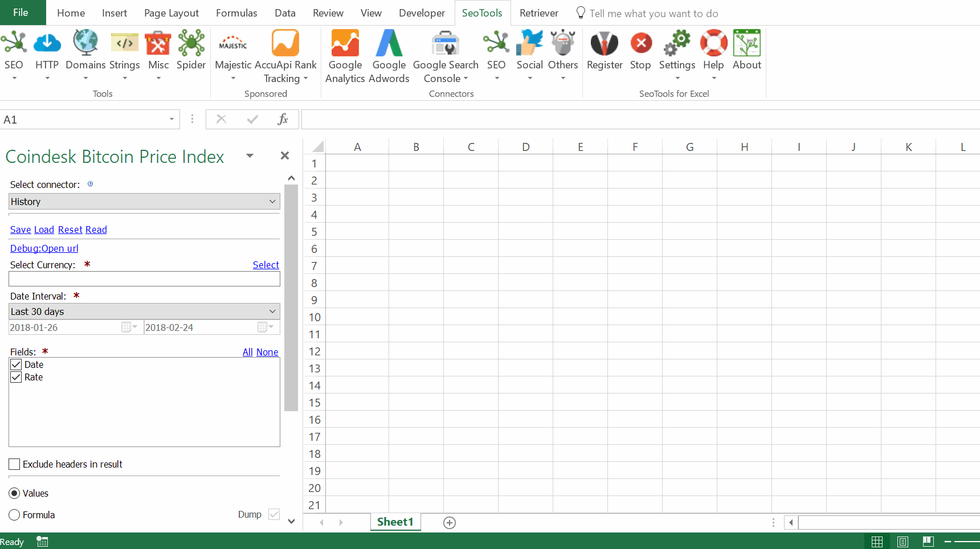
Task: Open the SEO tools icon in Tools group
Action: tap(14, 43)
